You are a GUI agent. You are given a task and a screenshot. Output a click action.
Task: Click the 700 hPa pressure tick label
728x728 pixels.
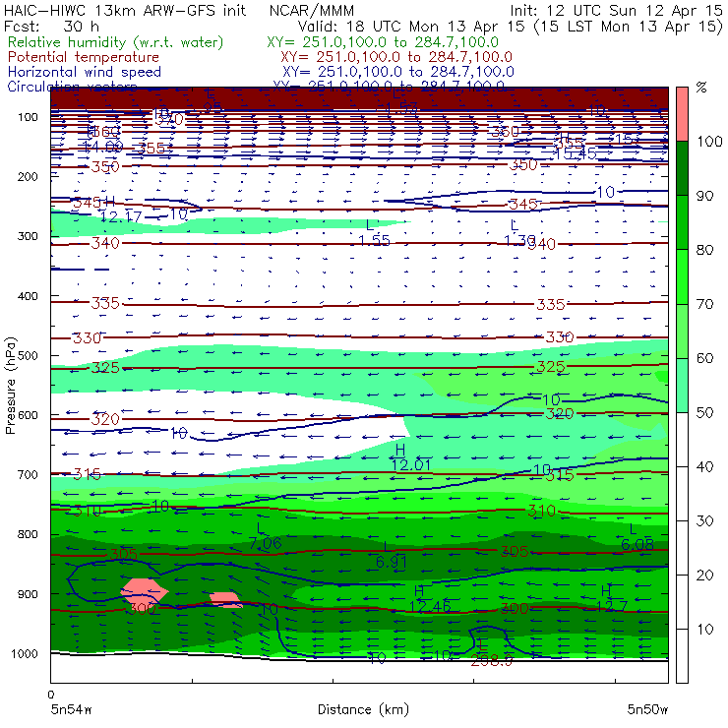(28, 474)
